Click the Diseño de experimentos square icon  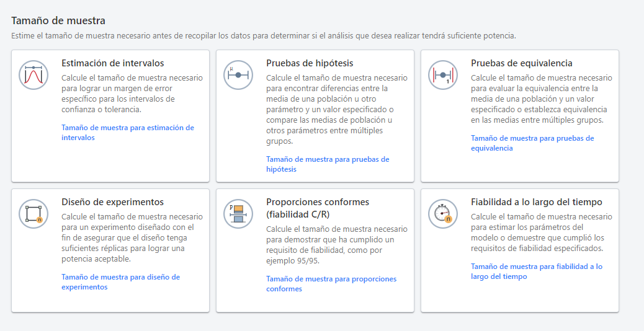pos(34,214)
